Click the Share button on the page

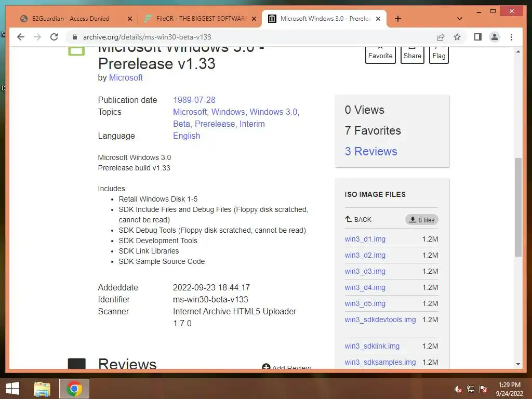[412, 55]
